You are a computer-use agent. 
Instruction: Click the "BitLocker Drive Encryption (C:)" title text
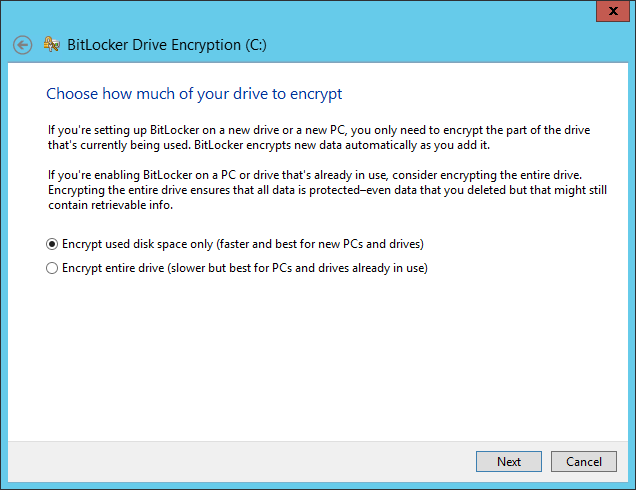click(x=166, y=45)
